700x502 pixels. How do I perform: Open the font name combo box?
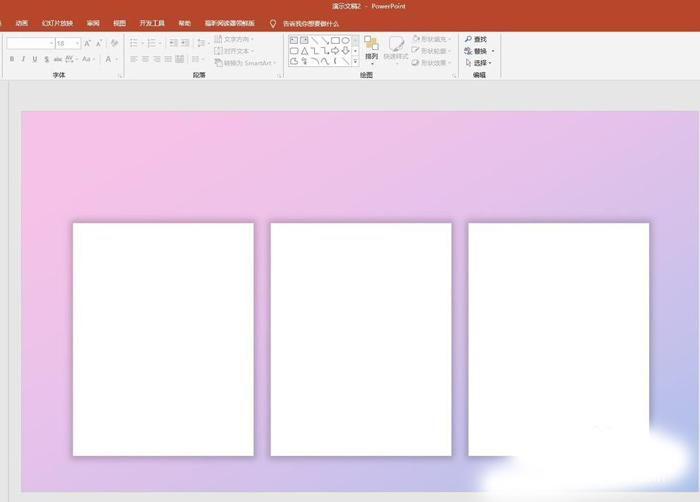click(30, 44)
